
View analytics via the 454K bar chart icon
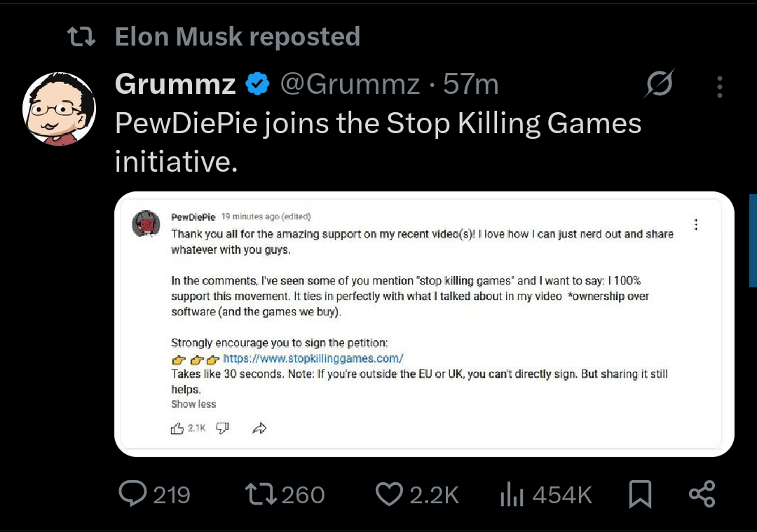(512, 494)
